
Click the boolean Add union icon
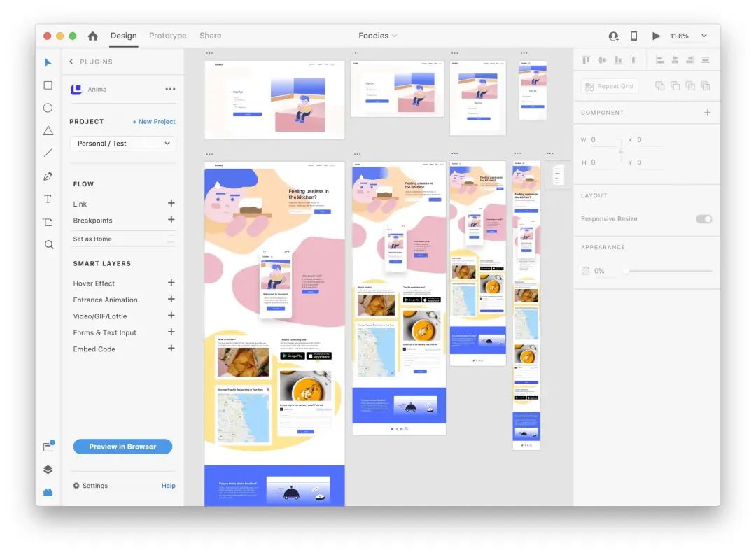pyautogui.click(x=659, y=86)
